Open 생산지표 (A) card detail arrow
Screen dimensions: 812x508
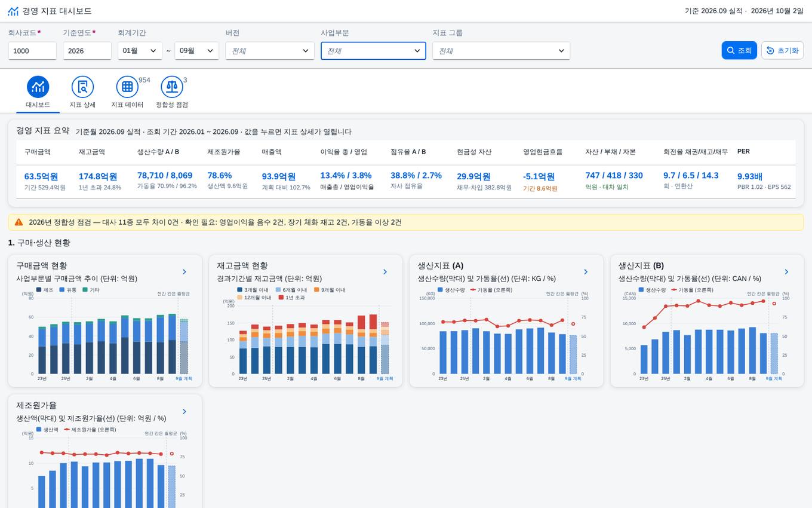click(586, 272)
